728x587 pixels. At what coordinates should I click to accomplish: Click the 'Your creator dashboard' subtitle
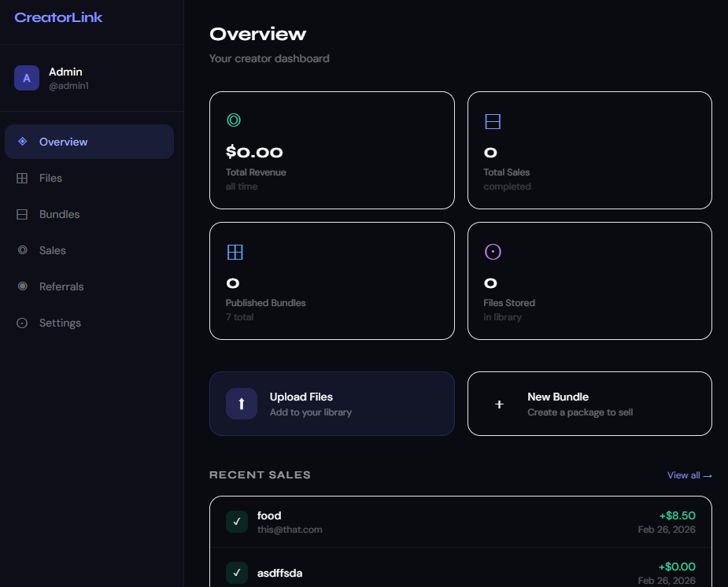click(x=269, y=58)
